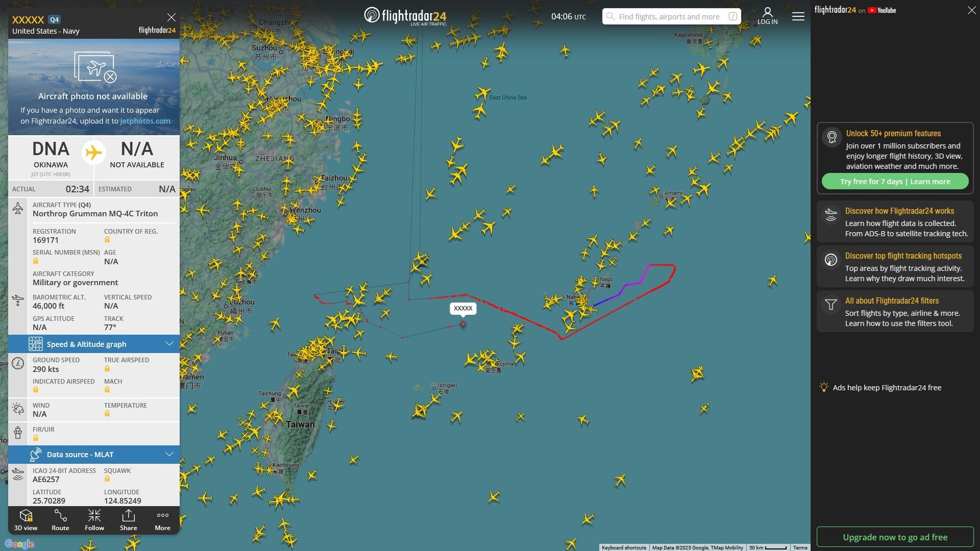Follow the selected aircraft
980x551 pixels.
94,520
